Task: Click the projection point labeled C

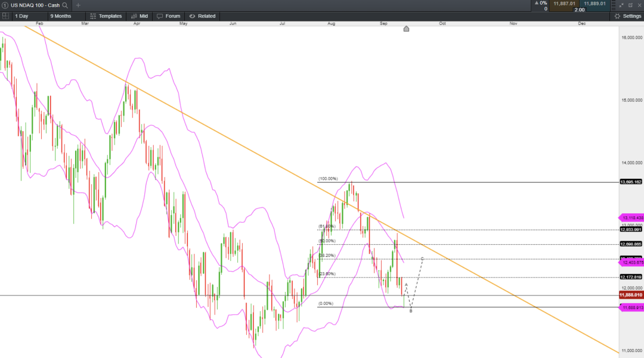Action: pyautogui.click(x=422, y=259)
